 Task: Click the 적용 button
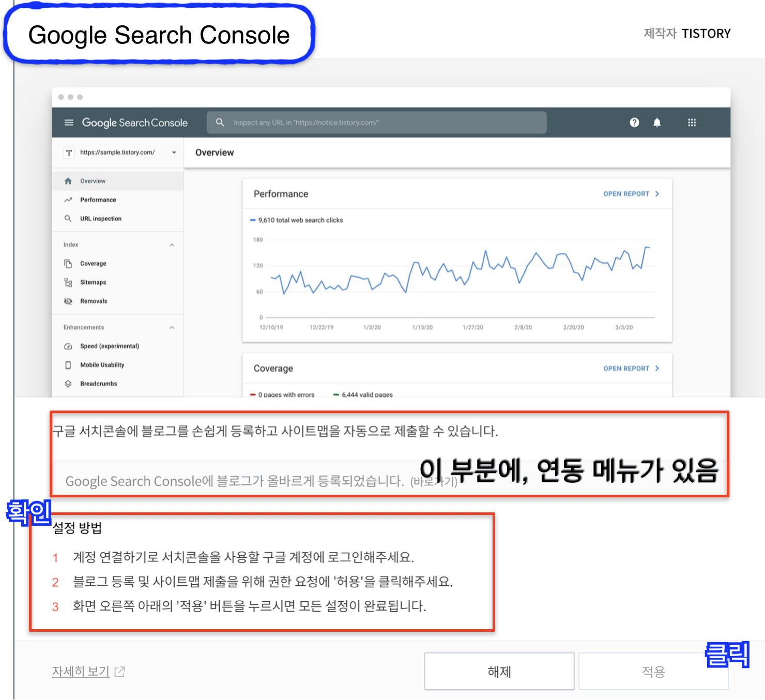pyautogui.click(x=653, y=671)
